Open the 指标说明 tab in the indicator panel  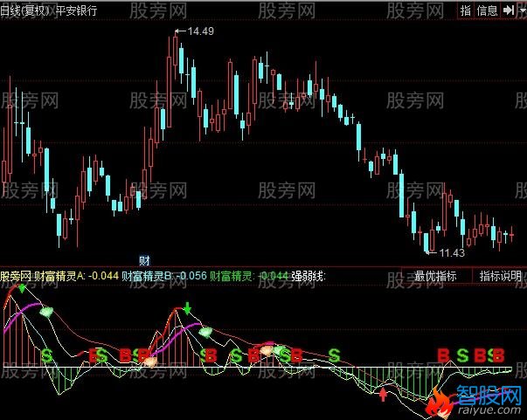(500, 276)
